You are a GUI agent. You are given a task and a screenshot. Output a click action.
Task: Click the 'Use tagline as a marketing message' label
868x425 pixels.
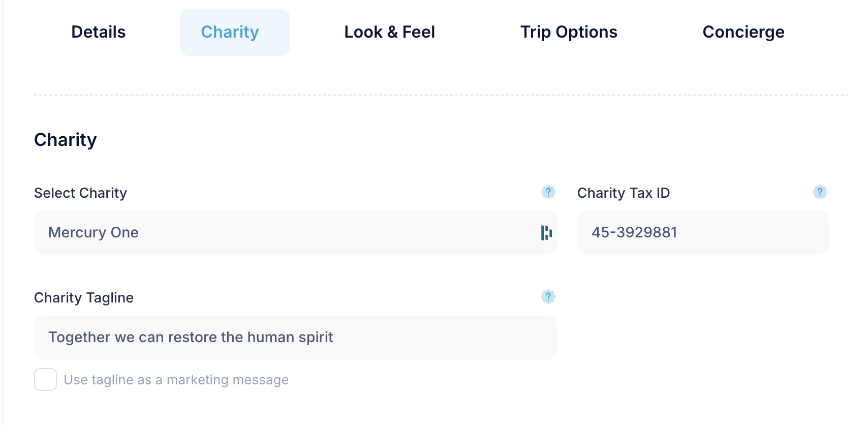pyautogui.click(x=176, y=380)
